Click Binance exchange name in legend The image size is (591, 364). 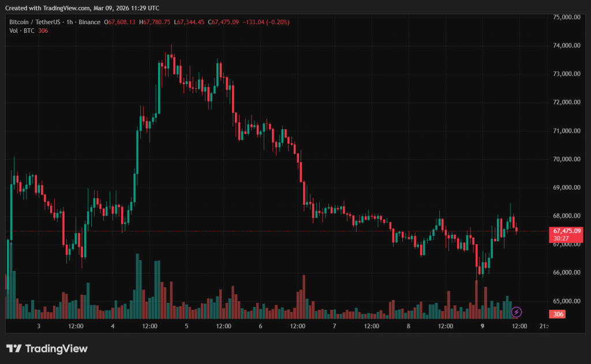tap(88, 22)
